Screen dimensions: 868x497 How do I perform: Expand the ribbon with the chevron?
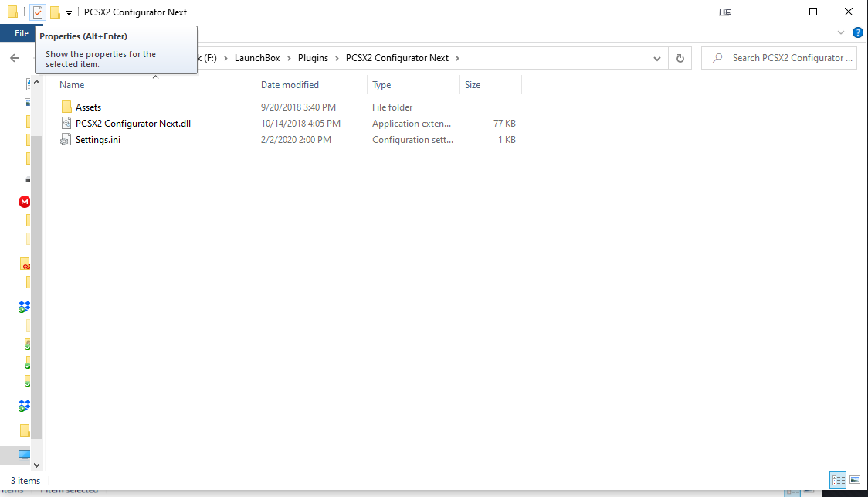tap(841, 32)
